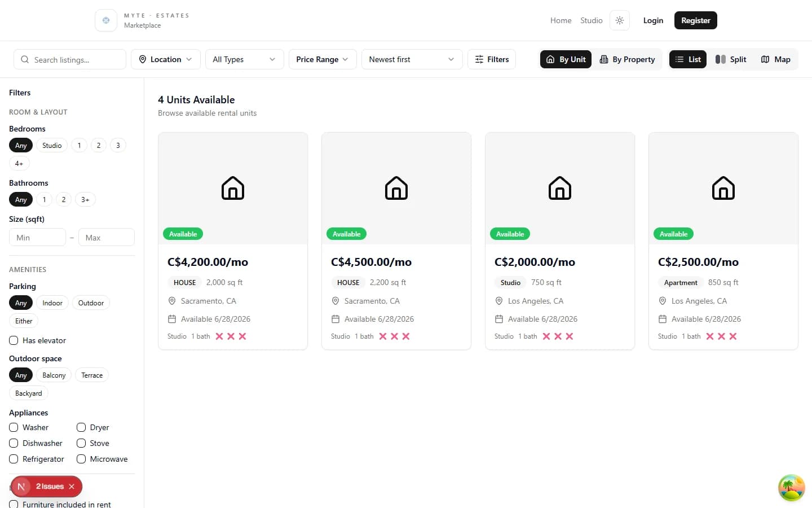Open the All Types dropdown
Image resolution: width=812 pixels, height=508 pixels.
coord(245,59)
